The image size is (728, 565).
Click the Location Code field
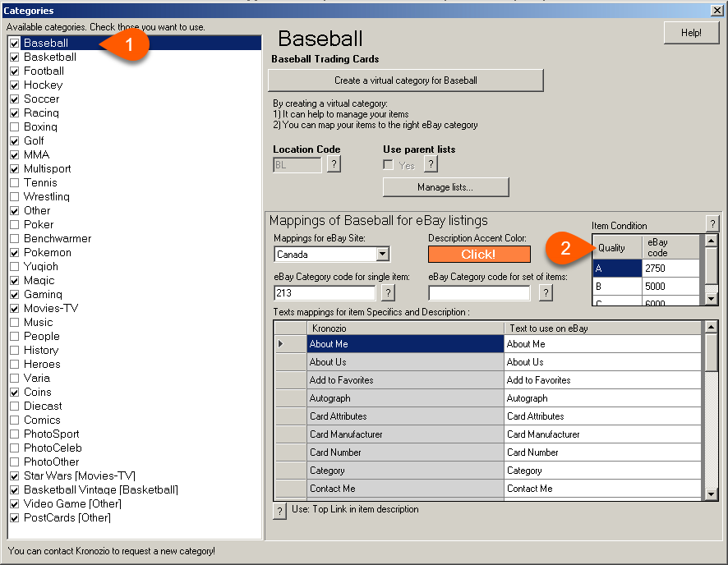[297, 165]
